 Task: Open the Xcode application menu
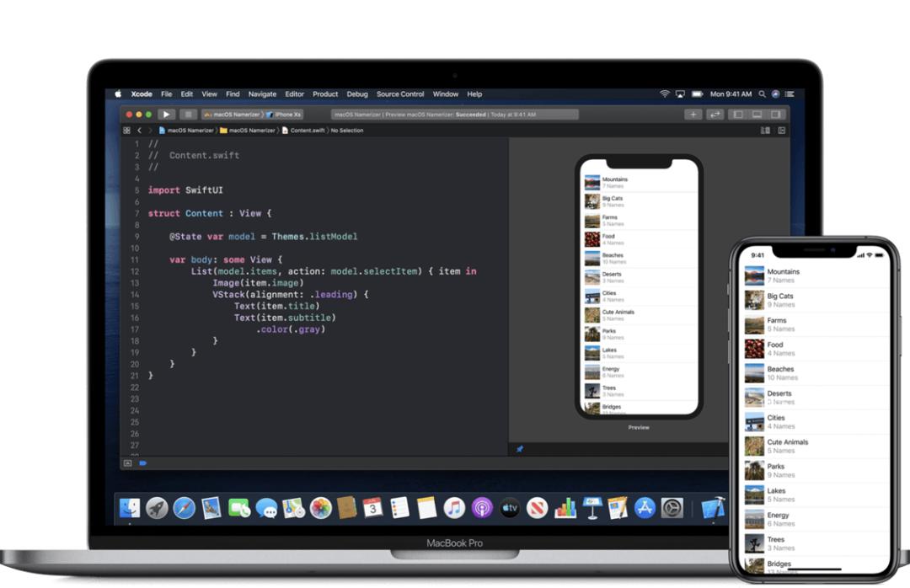pos(142,94)
